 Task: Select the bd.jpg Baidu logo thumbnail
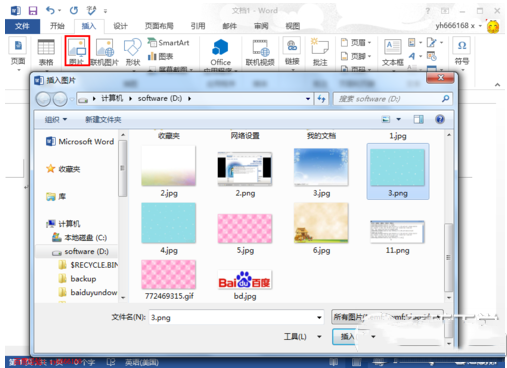pyautogui.click(x=245, y=279)
